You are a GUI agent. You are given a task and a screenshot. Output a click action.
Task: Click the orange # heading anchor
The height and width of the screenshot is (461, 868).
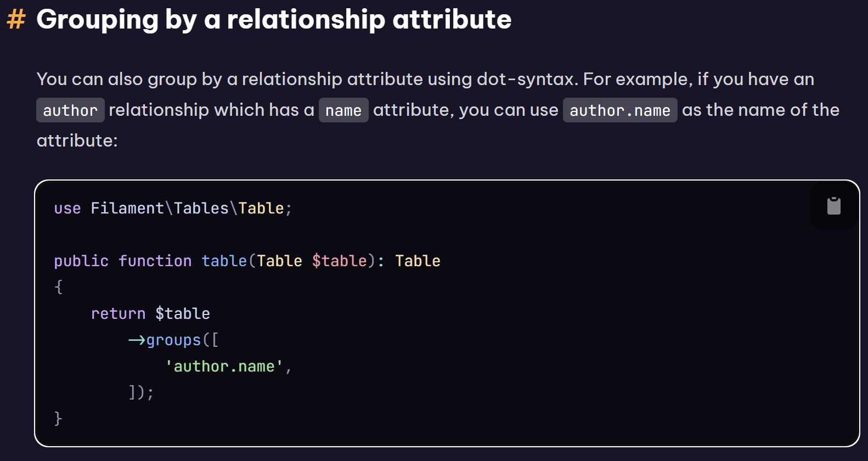pyautogui.click(x=16, y=19)
